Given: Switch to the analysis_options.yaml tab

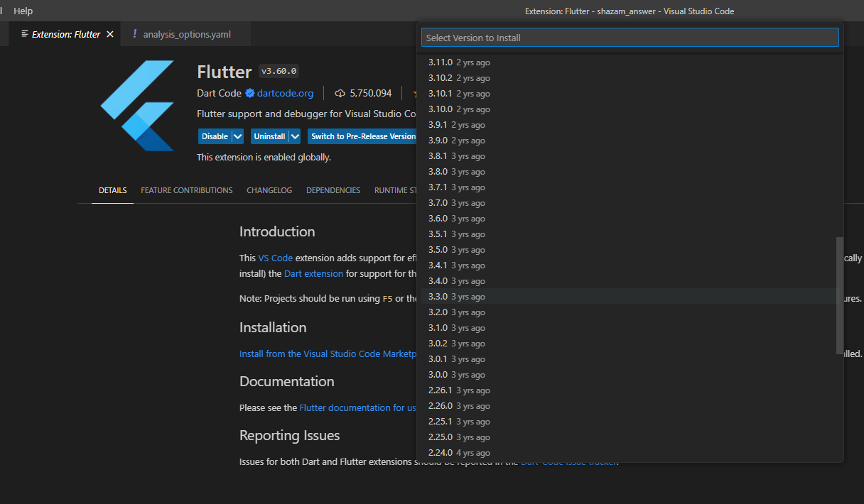Looking at the screenshot, I should point(187,34).
